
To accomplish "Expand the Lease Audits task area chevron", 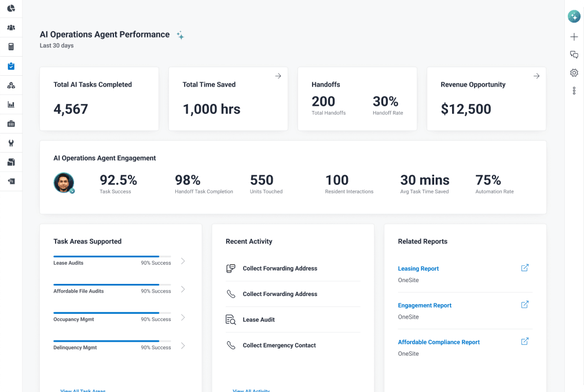I will pyautogui.click(x=183, y=261).
